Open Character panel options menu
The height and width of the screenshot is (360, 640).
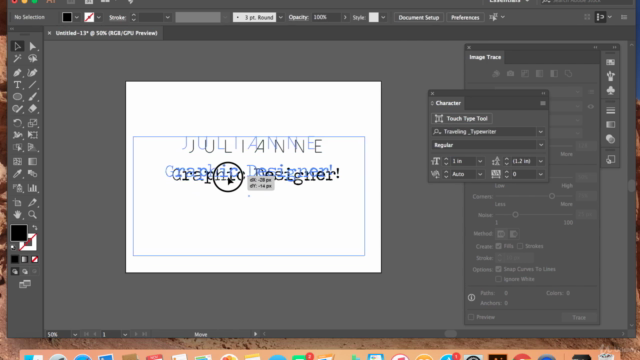tap(542, 103)
